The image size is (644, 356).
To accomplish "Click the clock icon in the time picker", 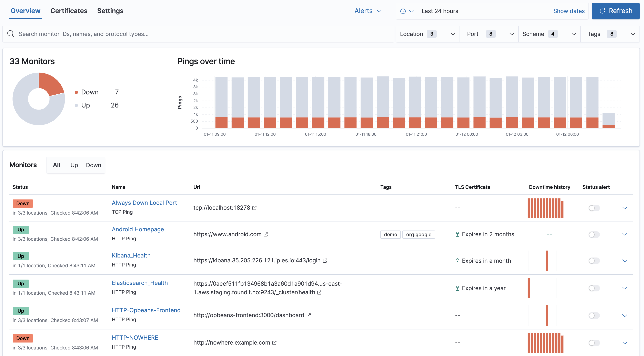I will point(403,11).
